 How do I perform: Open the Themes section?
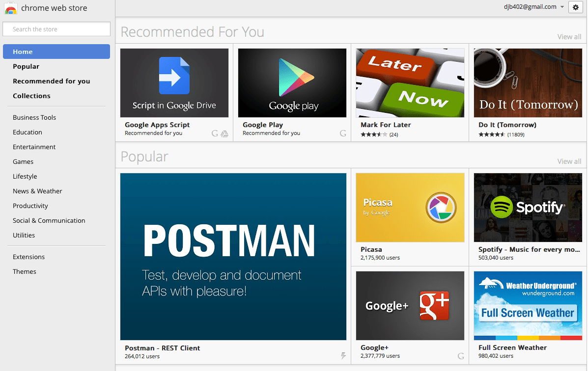tap(24, 271)
